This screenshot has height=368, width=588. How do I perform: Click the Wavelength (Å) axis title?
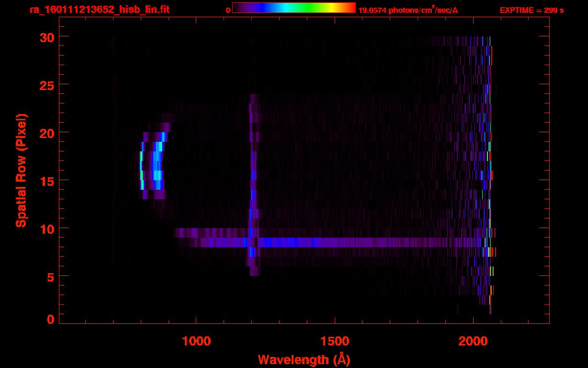(304, 359)
